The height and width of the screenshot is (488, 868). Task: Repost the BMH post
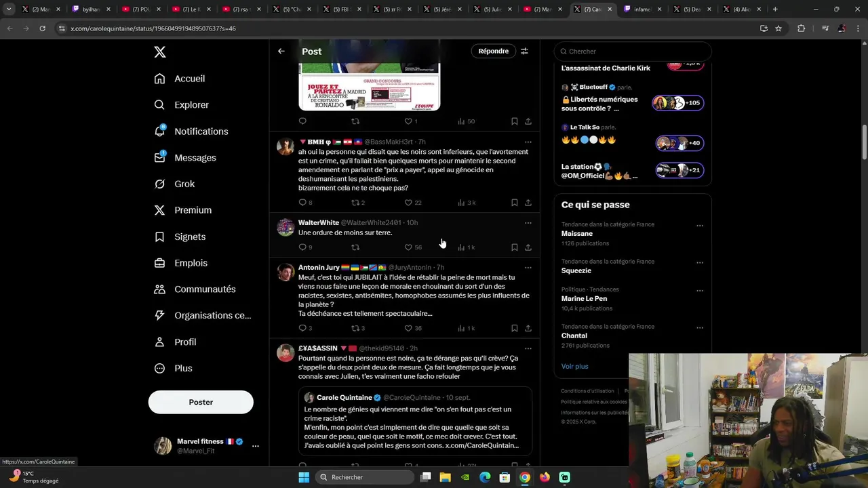[358, 203]
